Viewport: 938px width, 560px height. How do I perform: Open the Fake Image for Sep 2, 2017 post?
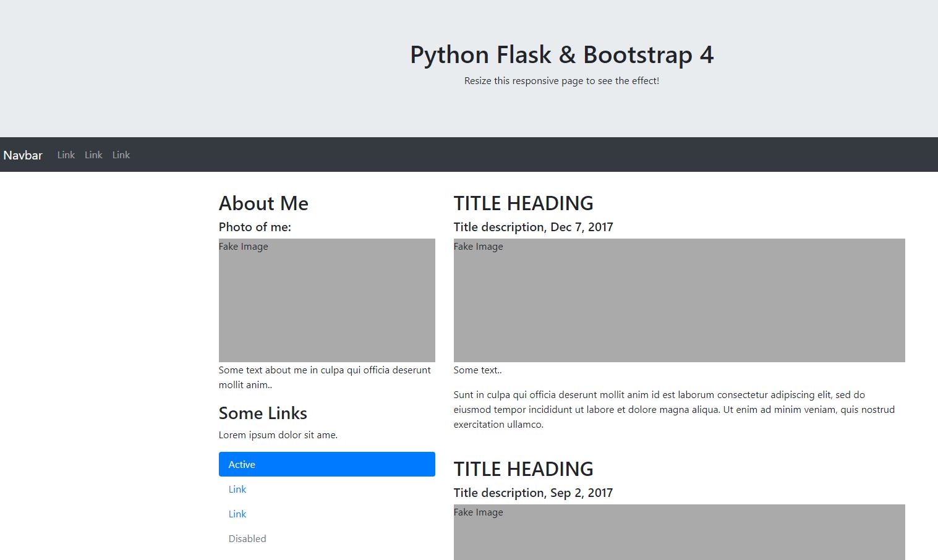coord(679,533)
